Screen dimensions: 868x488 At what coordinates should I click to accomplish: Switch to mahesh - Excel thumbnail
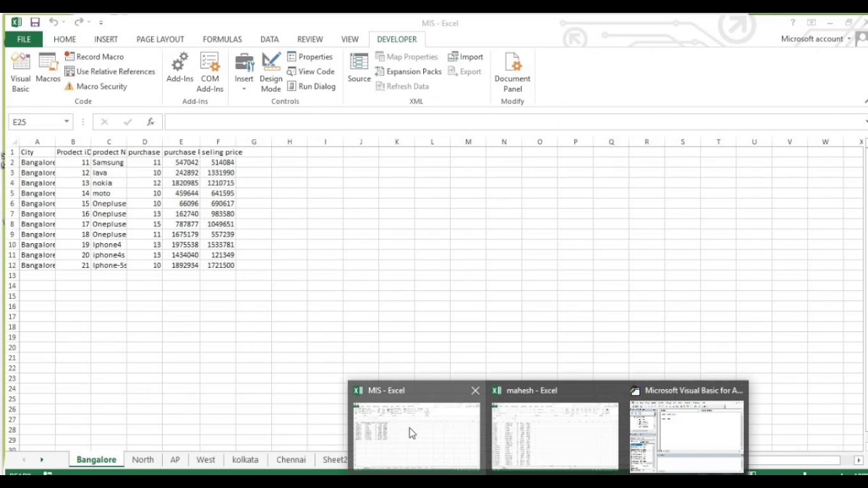pos(555,435)
